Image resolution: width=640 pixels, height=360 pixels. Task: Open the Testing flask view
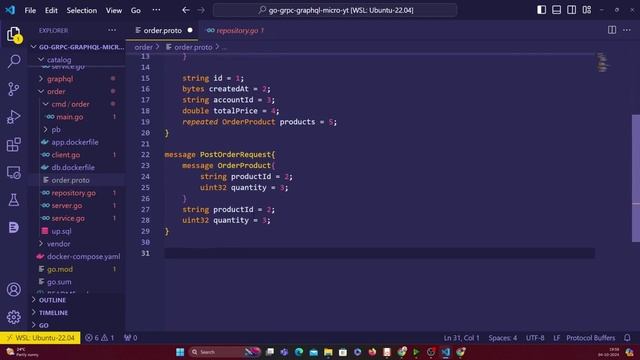point(13,200)
